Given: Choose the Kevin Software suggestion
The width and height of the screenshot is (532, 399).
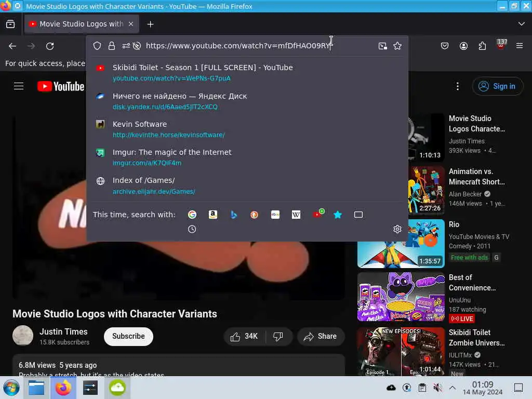Looking at the screenshot, I should click(247, 129).
